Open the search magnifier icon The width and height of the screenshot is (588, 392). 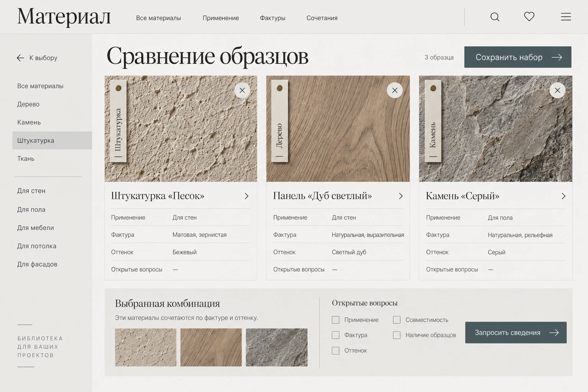pyautogui.click(x=495, y=17)
